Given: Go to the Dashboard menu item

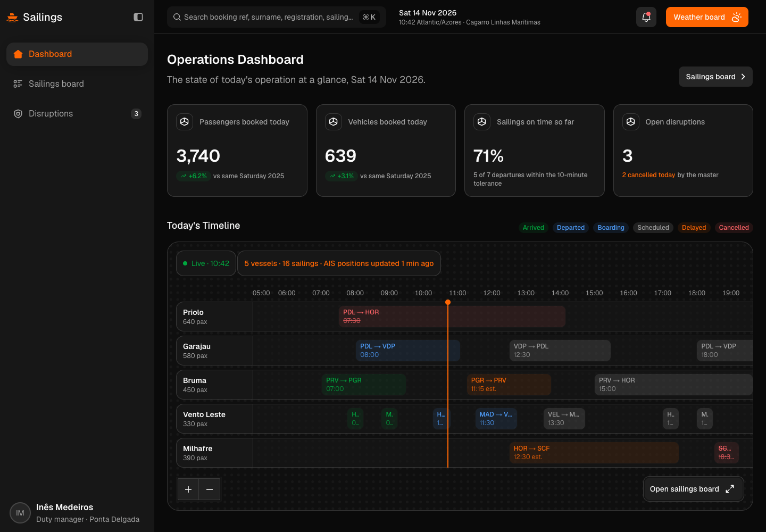Looking at the screenshot, I should click(77, 54).
